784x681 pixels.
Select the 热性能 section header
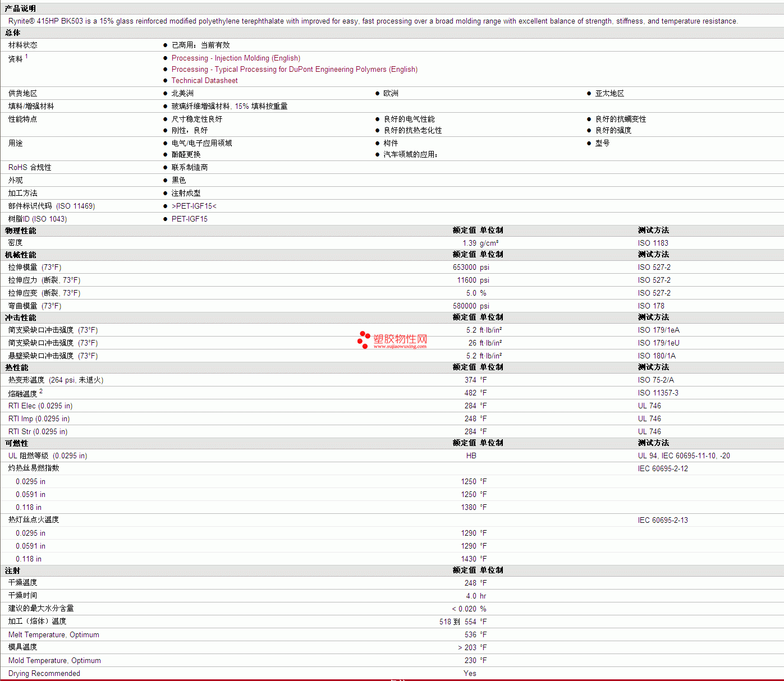point(16,367)
